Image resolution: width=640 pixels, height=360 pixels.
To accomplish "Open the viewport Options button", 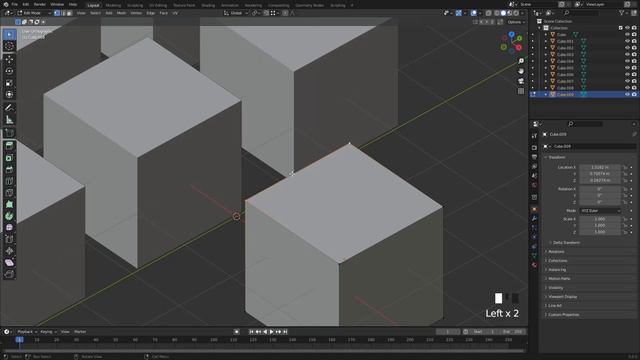I will click(516, 22).
